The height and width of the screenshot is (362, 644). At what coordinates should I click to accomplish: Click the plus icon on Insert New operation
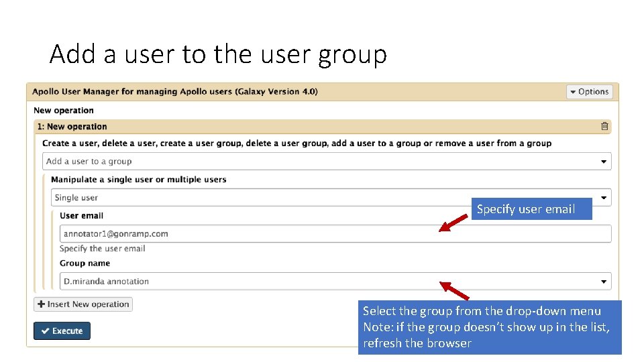point(41,304)
